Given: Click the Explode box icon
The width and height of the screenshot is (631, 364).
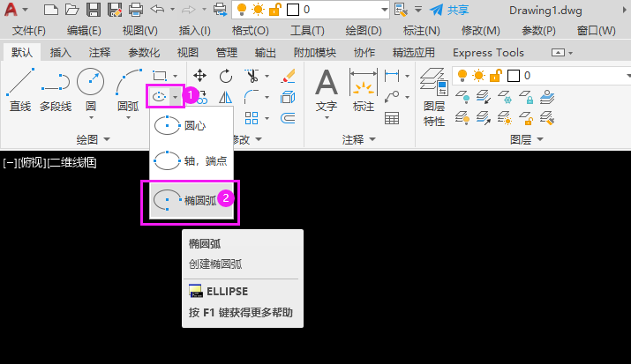Looking at the screenshot, I should 288,97.
